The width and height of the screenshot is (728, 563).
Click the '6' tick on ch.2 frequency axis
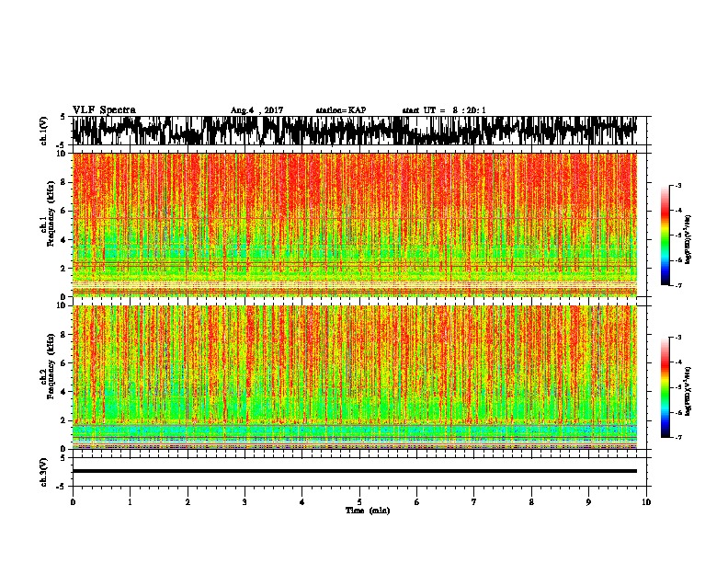click(x=64, y=363)
